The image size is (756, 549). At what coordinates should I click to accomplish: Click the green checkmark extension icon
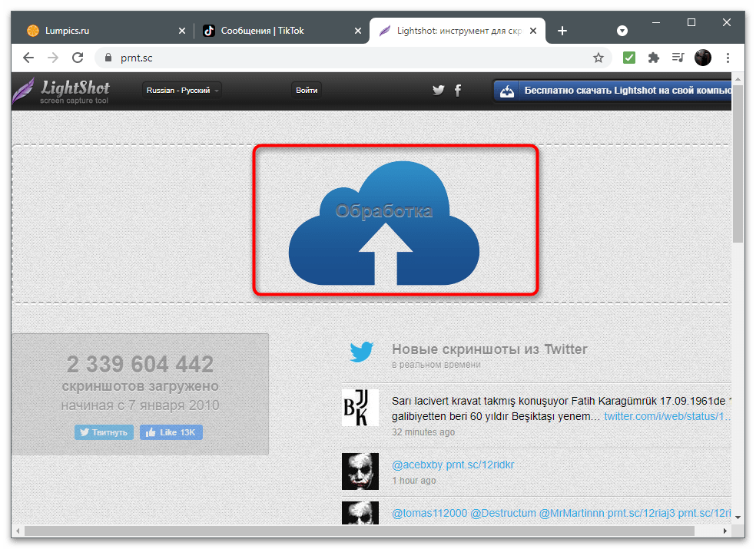click(628, 58)
